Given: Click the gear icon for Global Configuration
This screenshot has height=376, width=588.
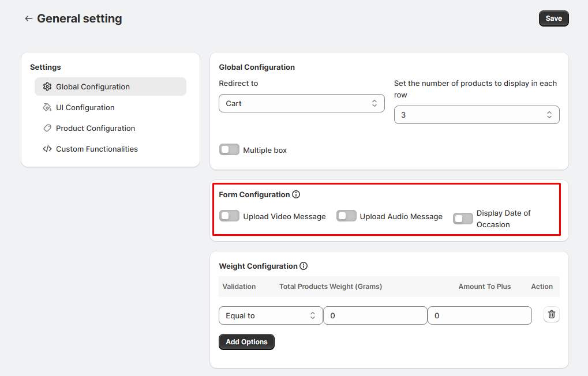Looking at the screenshot, I should pos(47,87).
